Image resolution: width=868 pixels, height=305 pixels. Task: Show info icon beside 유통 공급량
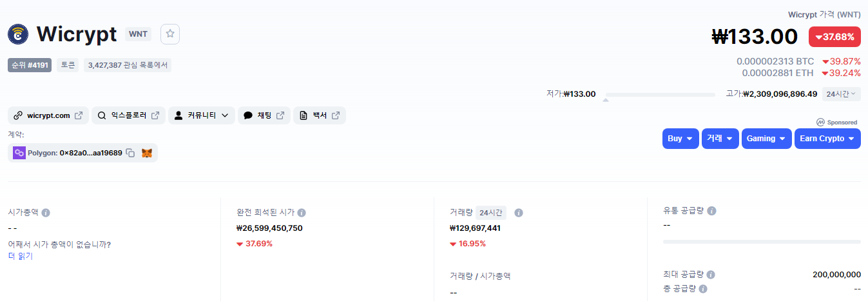pyautogui.click(x=711, y=211)
